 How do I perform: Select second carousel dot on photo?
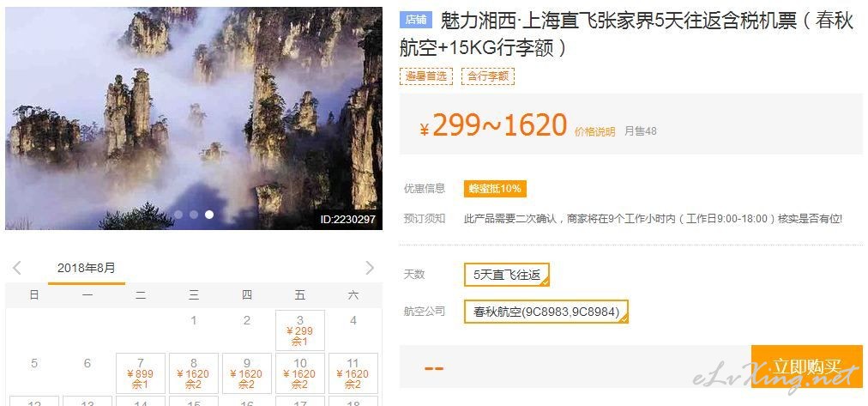click(194, 215)
